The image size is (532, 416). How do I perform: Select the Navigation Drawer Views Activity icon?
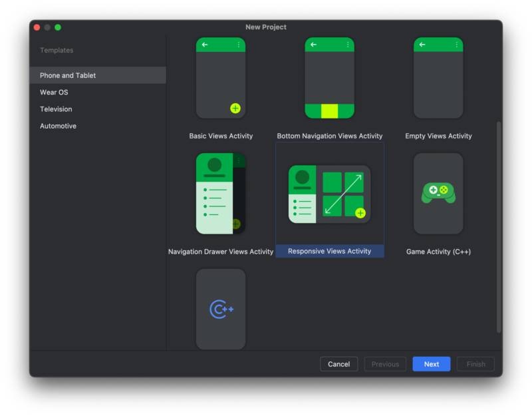pos(221,194)
